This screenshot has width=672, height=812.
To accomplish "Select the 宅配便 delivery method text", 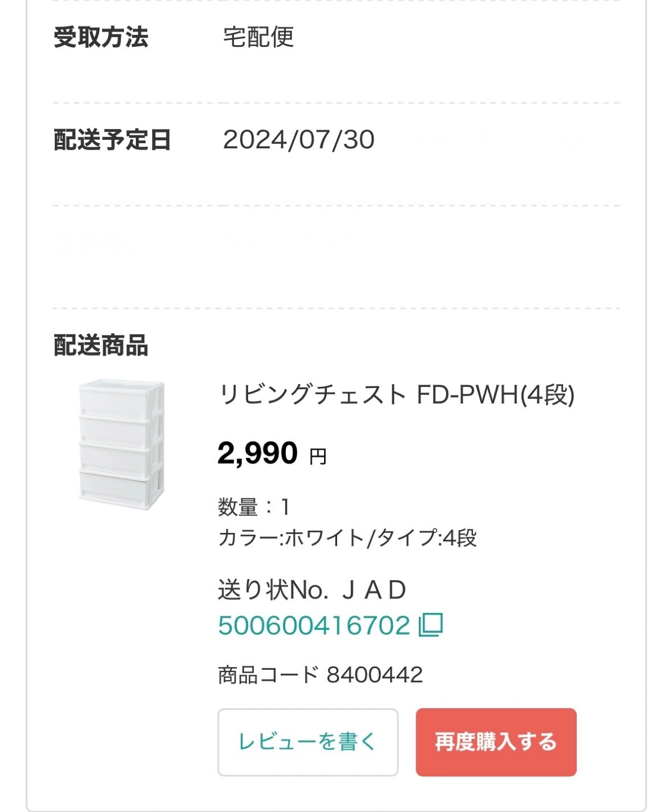I will point(259,37).
